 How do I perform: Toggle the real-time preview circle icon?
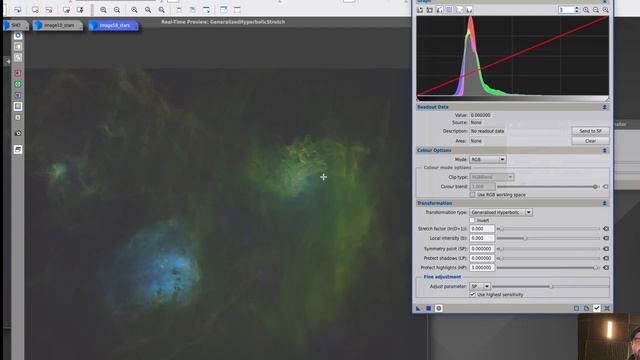439,308
